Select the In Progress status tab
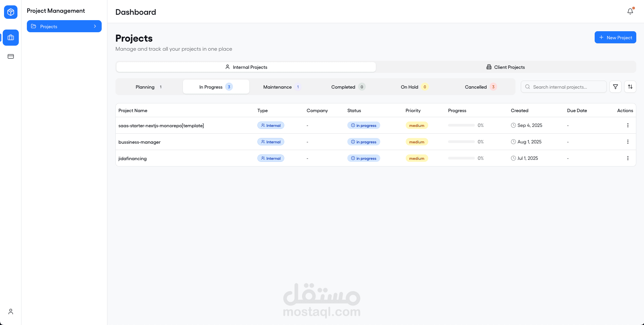The height and width of the screenshot is (325, 644). (216, 87)
